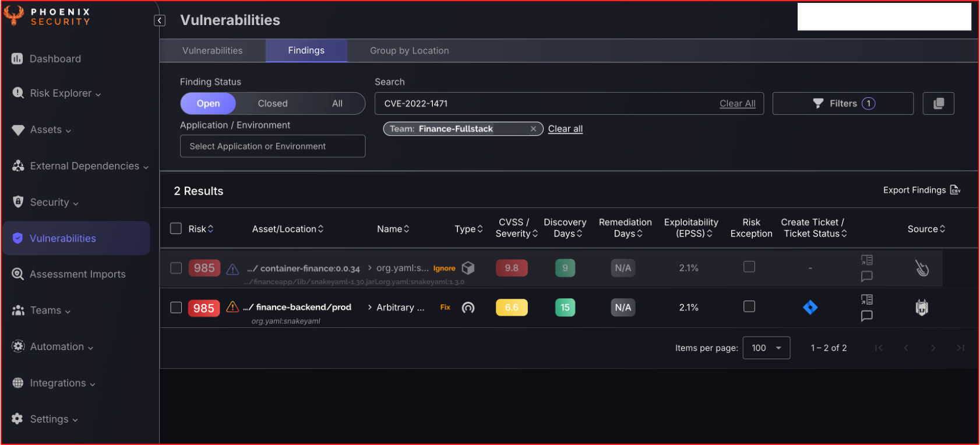The image size is (980, 445).
Task: Click the Jira ticket icon in finance-backend row
Action: click(810, 308)
